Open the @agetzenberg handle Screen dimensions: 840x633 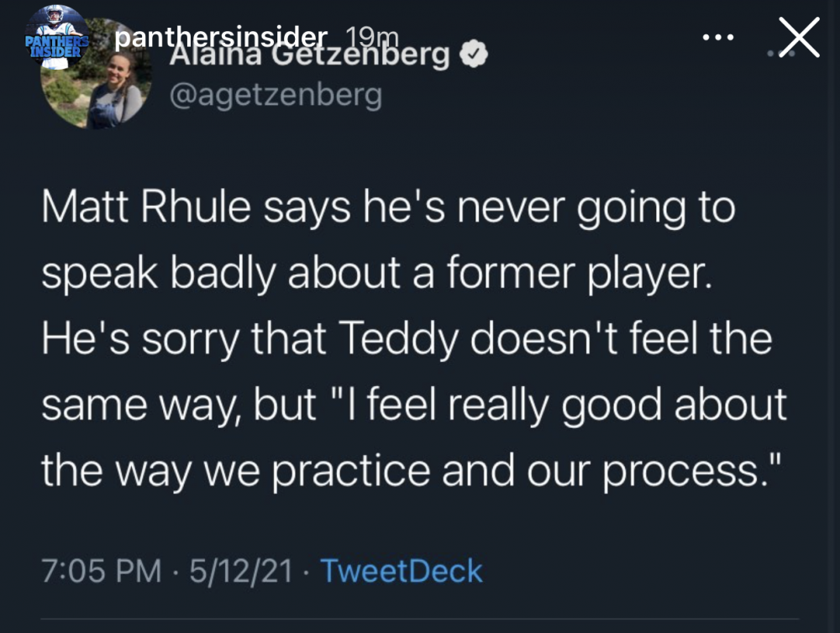pos(275,95)
